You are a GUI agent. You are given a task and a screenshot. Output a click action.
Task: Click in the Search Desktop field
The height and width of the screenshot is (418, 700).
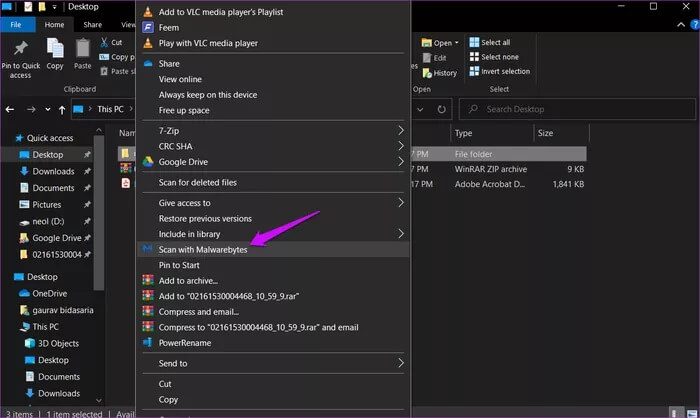[577, 109]
